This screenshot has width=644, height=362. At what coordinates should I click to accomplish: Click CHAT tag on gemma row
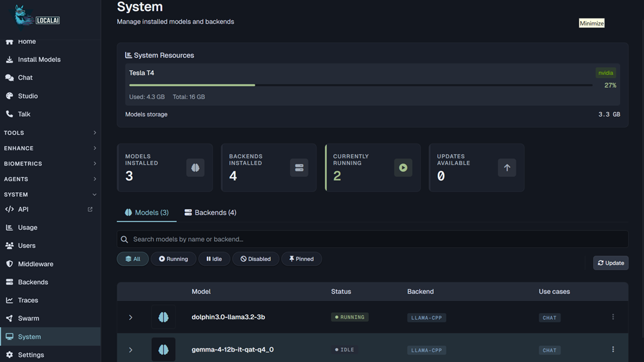549,350
